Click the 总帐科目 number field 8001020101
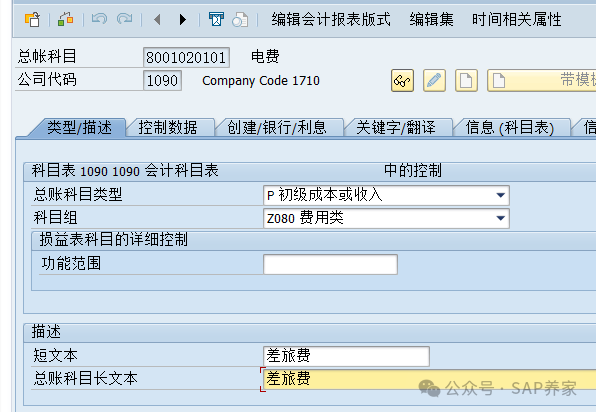This screenshot has width=596, height=412. (x=186, y=57)
